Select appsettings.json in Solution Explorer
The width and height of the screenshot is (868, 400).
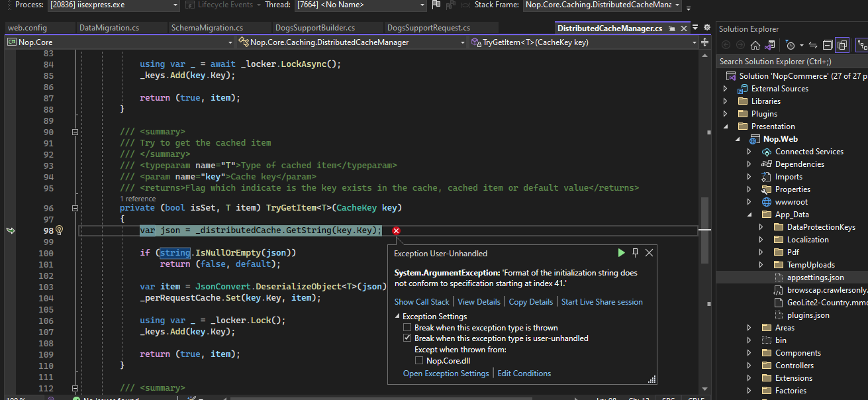[815, 277]
